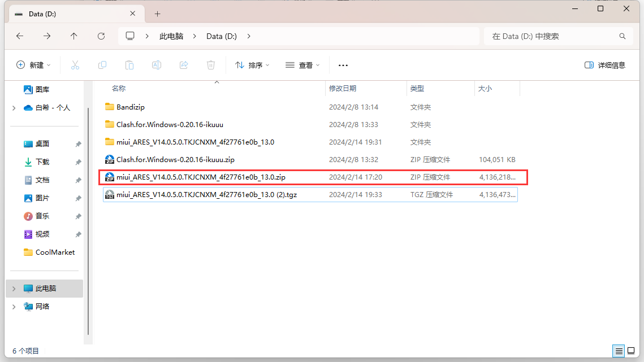Click the tgz archive file icon

(x=109, y=194)
